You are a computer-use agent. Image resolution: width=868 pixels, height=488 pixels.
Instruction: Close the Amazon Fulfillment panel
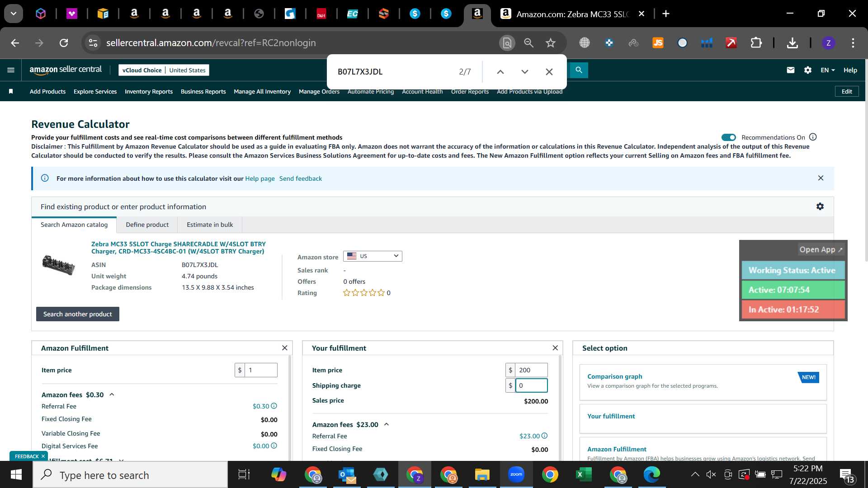284,348
